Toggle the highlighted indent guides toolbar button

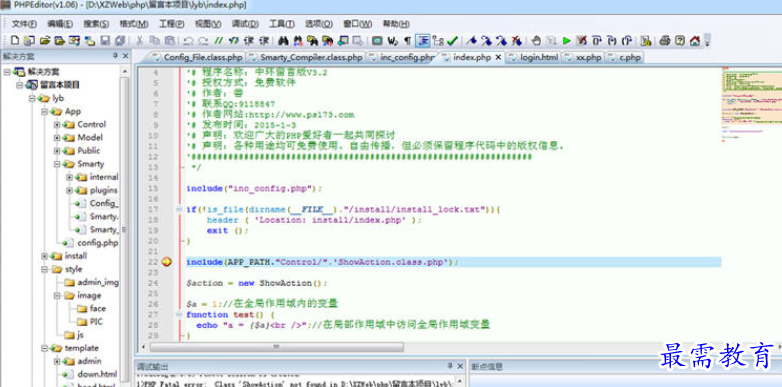(423, 40)
